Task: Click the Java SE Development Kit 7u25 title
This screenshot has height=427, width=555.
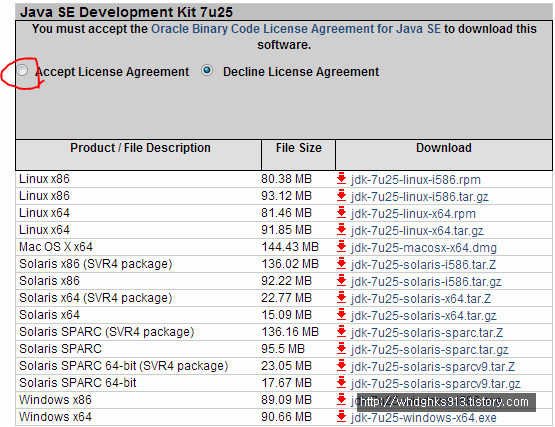Action: 126,12
